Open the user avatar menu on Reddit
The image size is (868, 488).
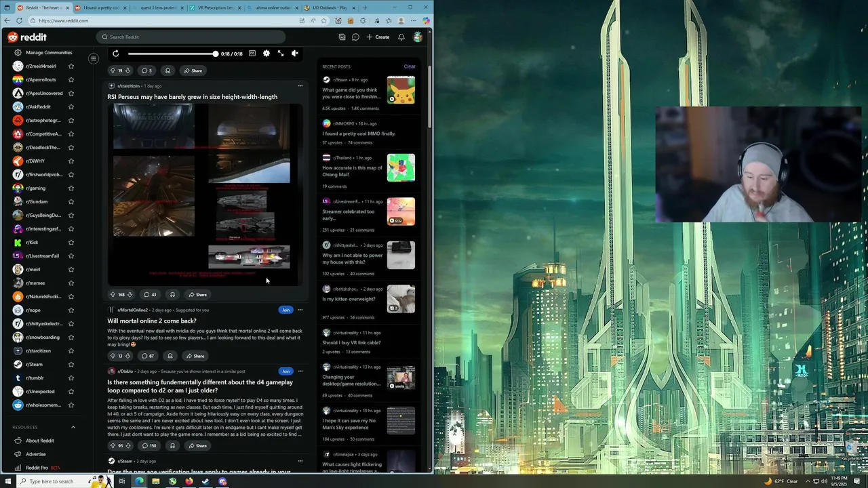418,37
